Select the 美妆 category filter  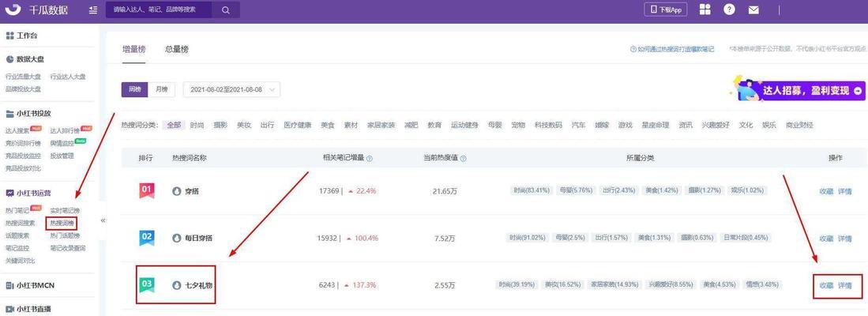tap(244, 125)
